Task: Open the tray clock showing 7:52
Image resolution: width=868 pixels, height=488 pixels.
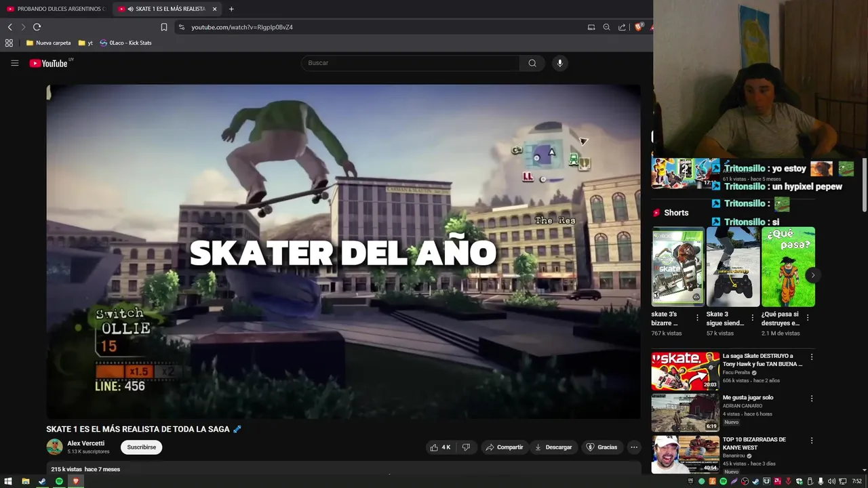Action: [856, 481]
